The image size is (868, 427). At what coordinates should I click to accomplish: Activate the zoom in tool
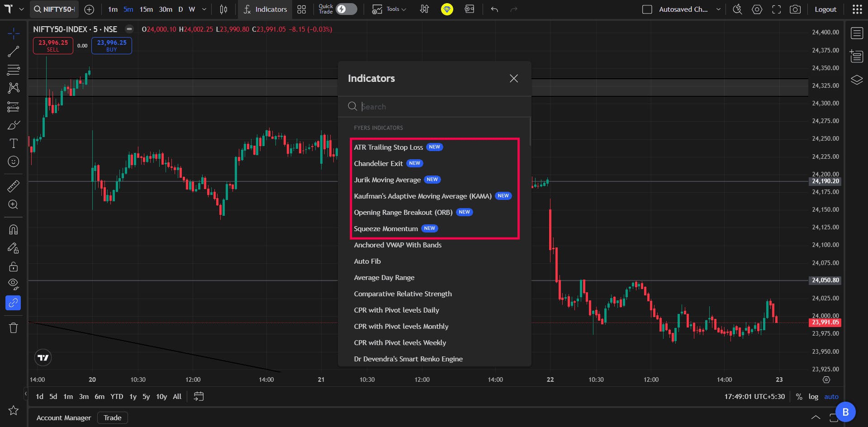14,204
